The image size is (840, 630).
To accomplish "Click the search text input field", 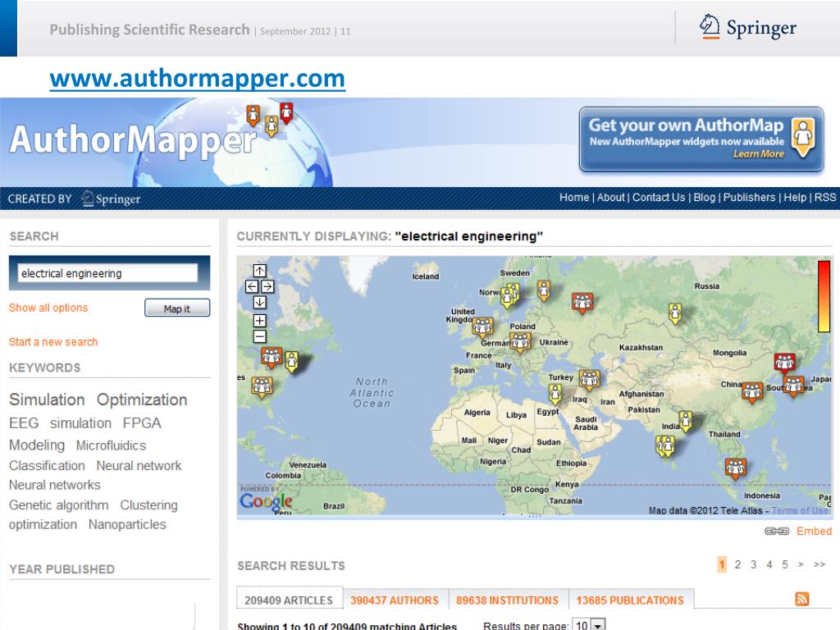I will (x=107, y=273).
